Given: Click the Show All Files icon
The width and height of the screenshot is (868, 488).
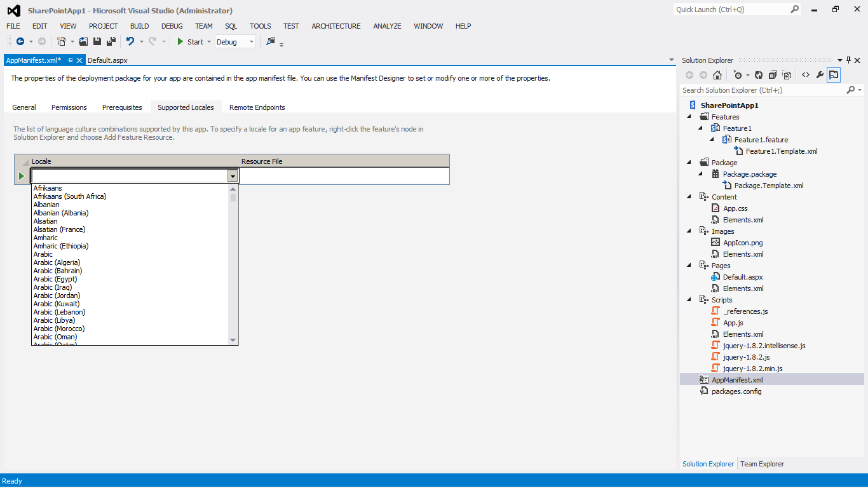Looking at the screenshot, I should [x=787, y=75].
